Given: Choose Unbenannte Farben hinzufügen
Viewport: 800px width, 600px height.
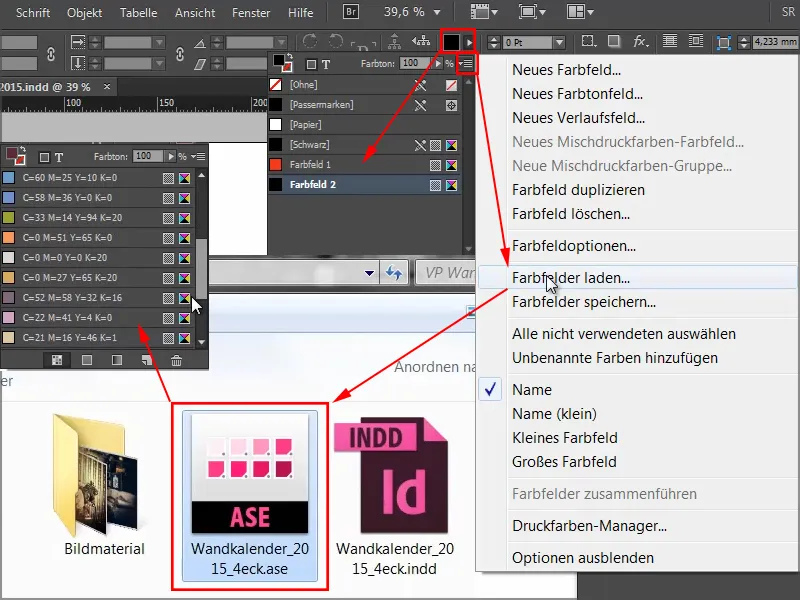Looking at the screenshot, I should (x=615, y=358).
